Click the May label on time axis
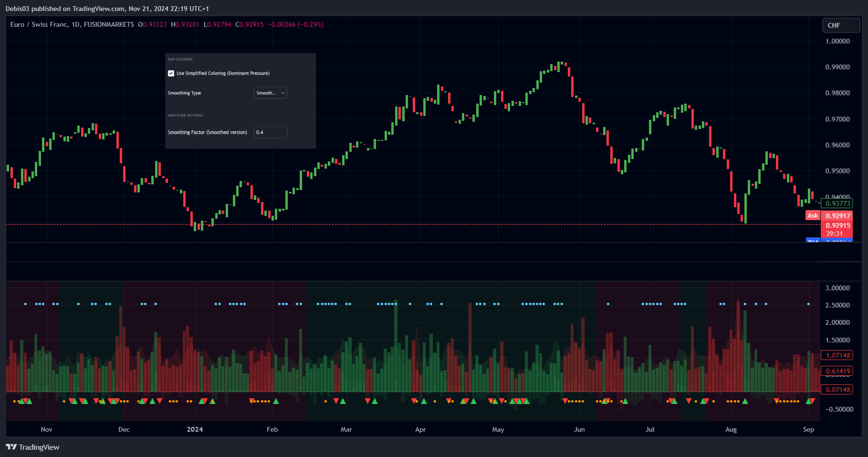The height and width of the screenshot is (457, 868). coord(498,429)
